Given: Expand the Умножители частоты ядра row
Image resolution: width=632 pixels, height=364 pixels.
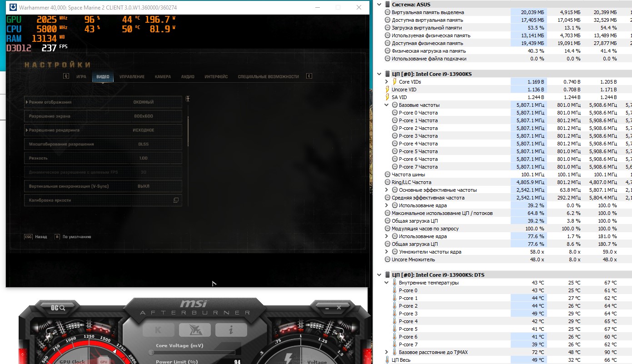Looking at the screenshot, I should [387, 252].
